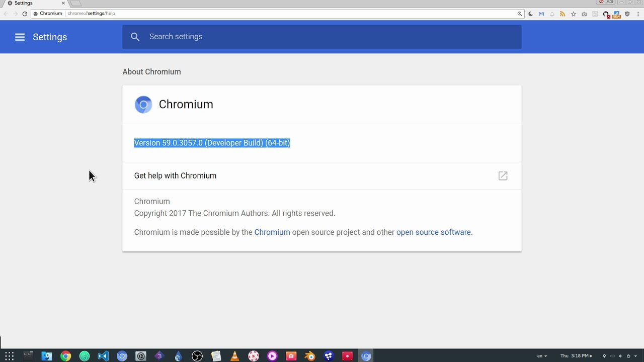Click the Chromium site info chip in address bar
This screenshot has height=362, width=644.
click(x=48, y=14)
